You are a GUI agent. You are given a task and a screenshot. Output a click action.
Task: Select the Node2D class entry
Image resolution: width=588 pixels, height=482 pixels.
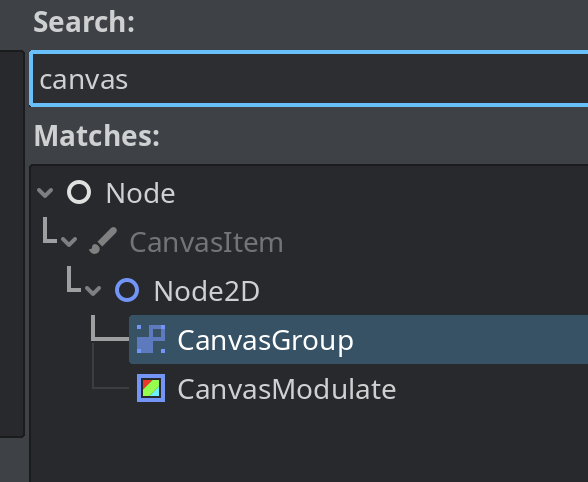click(x=207, y=291)
